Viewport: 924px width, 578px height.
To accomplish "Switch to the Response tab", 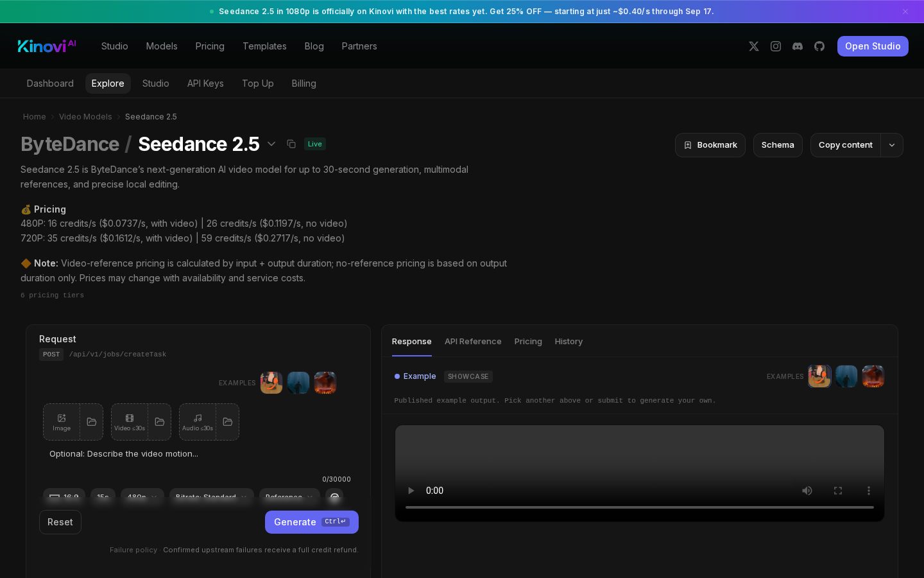I will point(412,342).
